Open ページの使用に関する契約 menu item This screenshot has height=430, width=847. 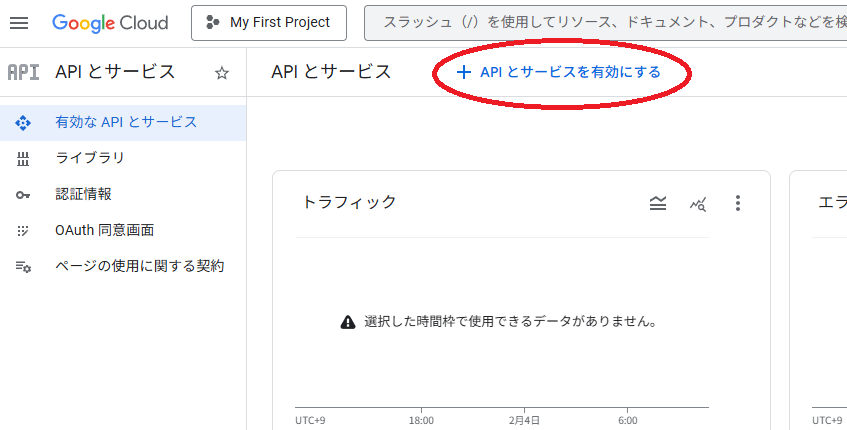[123, 266]
